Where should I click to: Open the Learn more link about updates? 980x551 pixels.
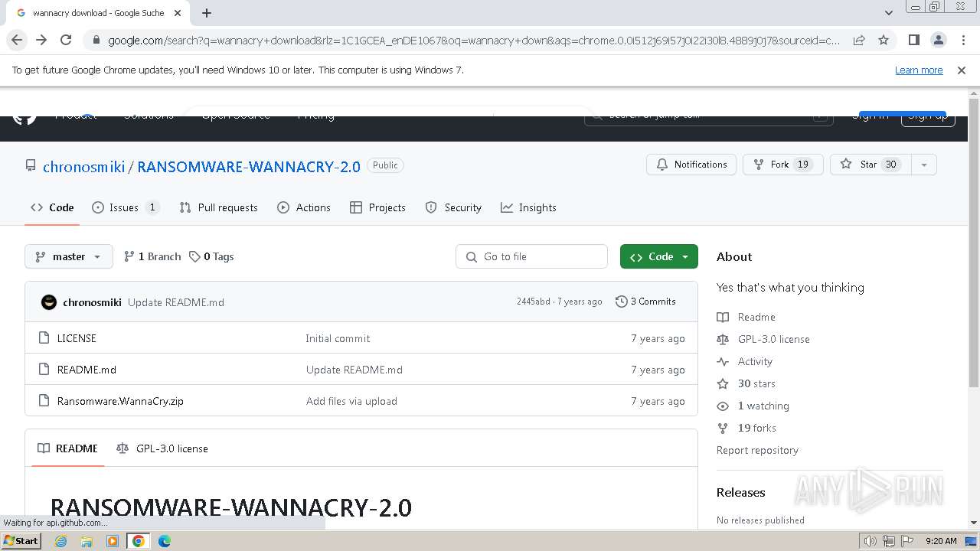pyautogui.click(x=919, y=70)
